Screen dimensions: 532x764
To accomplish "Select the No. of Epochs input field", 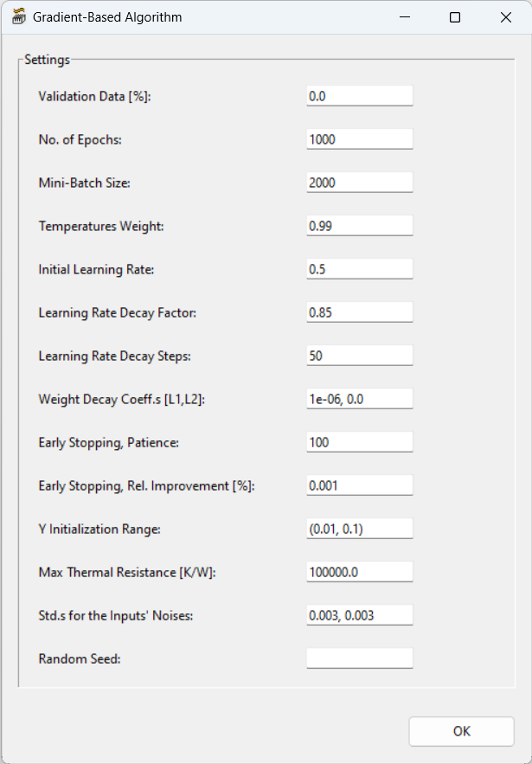I will click(359, 138).
